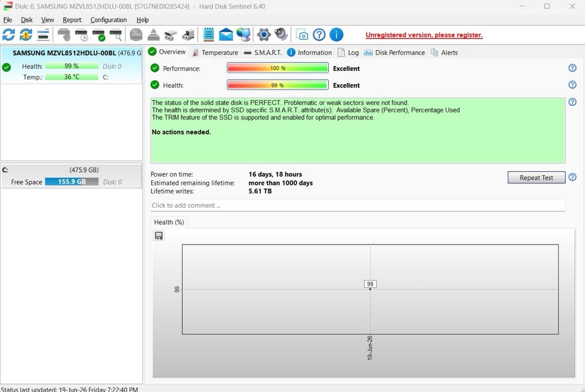Image resolution: width=585 pixels, height=392 pixels.
Task: Click the 36 °C temperature bar
Action: [71, 77]
